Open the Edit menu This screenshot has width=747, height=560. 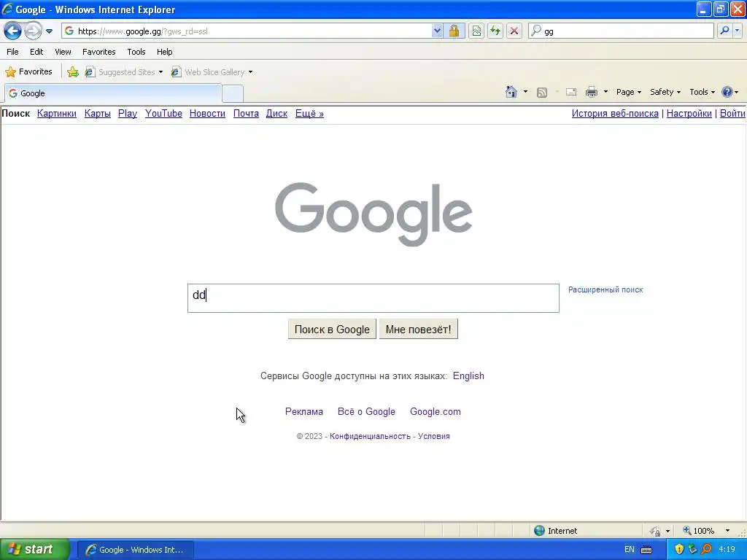click(x=36, y=52)
